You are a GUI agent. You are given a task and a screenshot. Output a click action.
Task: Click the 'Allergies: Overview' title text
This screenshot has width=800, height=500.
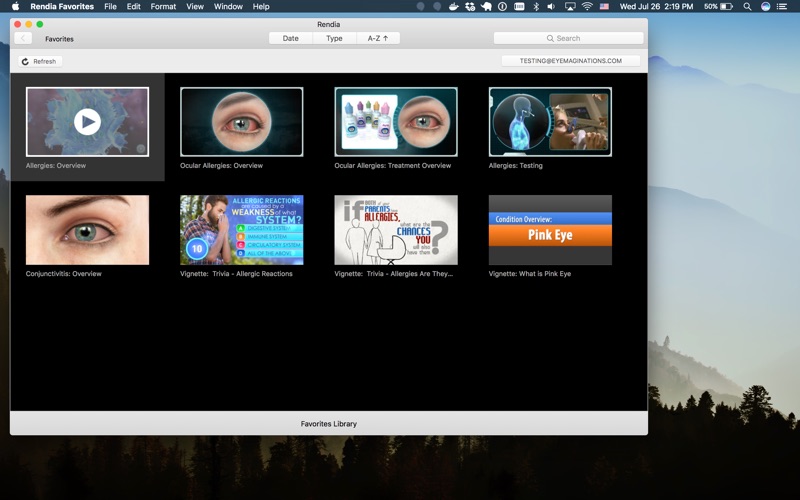56,165
